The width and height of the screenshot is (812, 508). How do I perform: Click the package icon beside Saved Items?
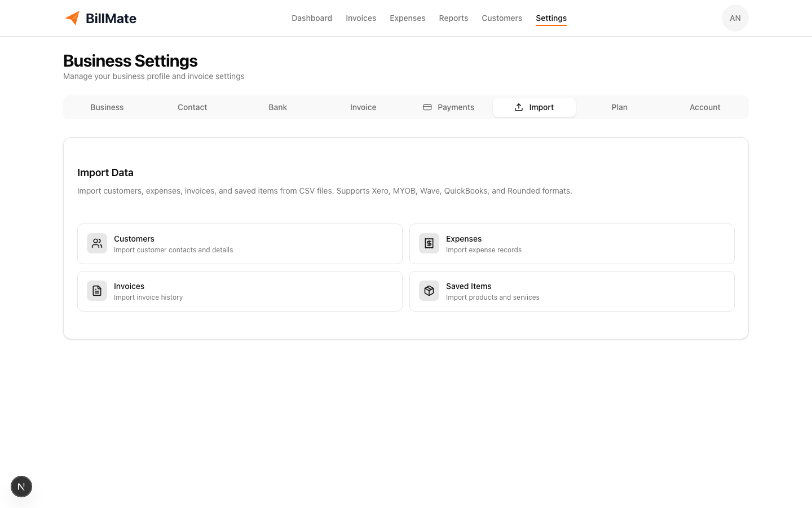(x=429, y=291)
